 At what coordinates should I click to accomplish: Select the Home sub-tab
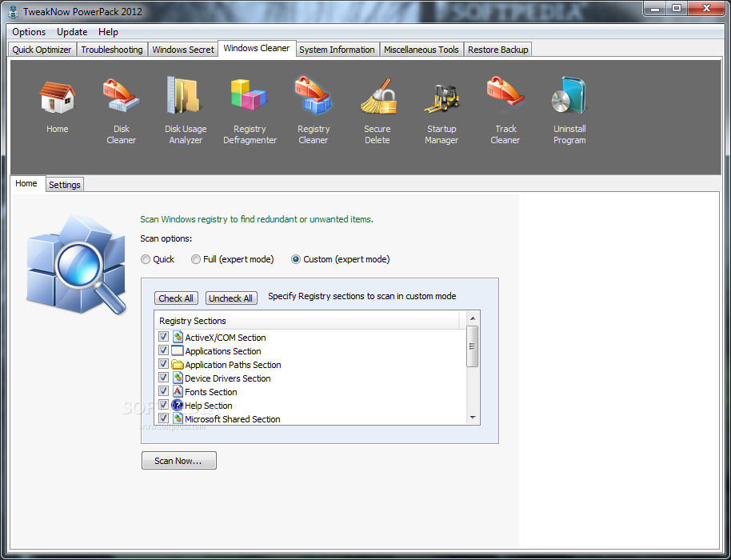point(26,183)
